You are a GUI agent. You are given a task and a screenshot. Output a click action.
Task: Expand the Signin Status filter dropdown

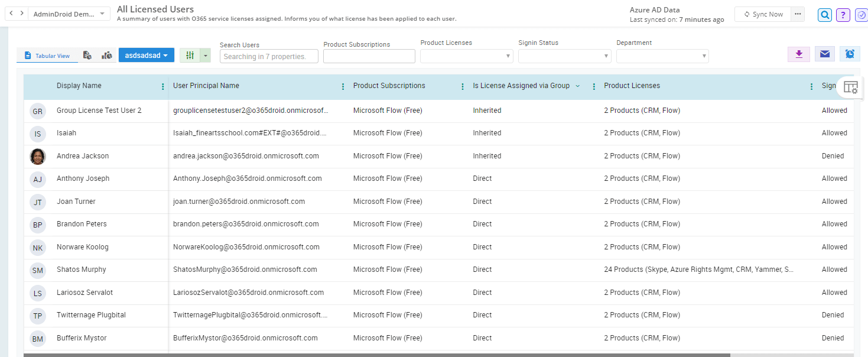tap(564, 56)
